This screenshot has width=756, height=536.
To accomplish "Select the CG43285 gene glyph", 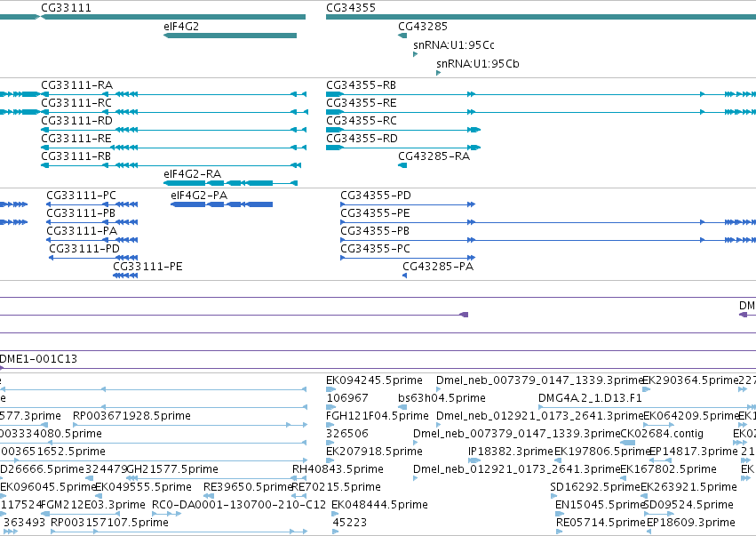I will tap(402, 36).
